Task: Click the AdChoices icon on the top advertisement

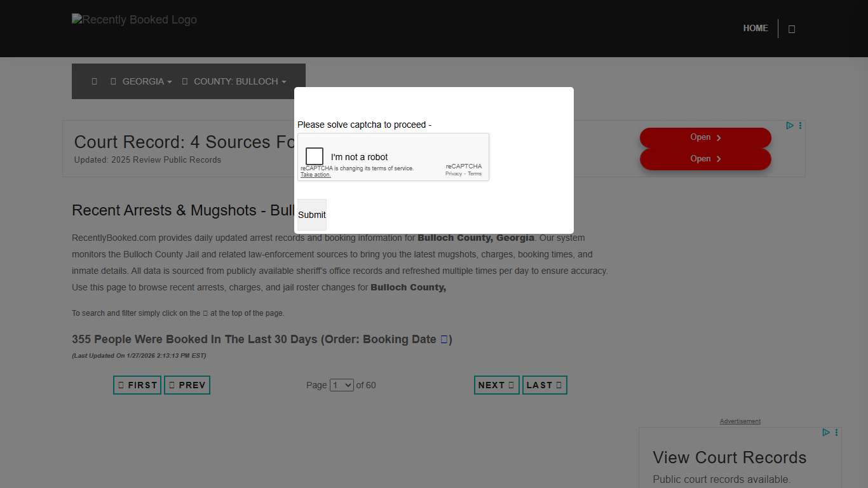Action: [789, 125]
